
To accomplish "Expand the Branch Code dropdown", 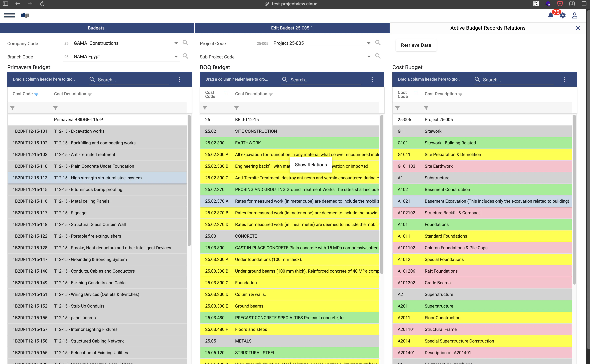I will 176,57.
